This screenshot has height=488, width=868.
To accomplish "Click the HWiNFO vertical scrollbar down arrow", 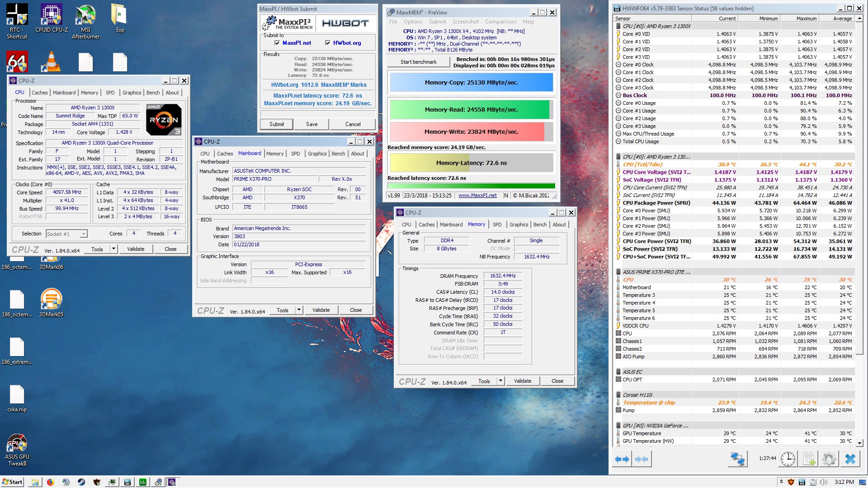I will coord(859,443).
